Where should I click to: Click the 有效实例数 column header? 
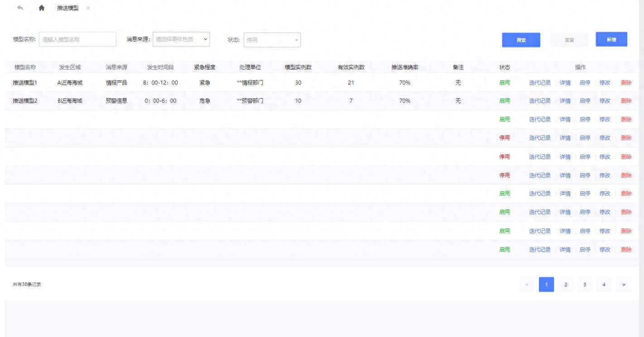(351, 67)
